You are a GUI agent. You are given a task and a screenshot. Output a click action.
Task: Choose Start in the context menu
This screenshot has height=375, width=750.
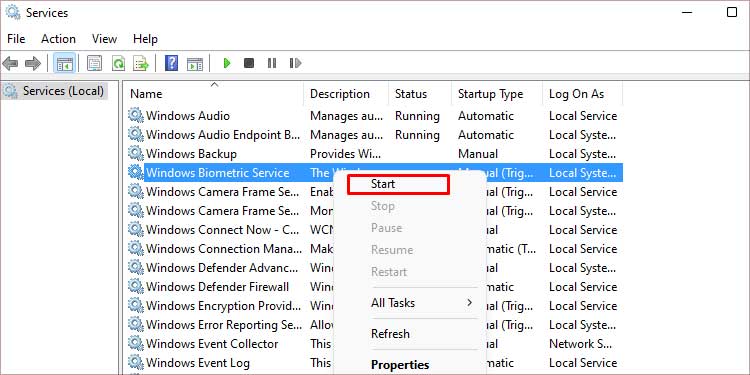tap(398, 184)
